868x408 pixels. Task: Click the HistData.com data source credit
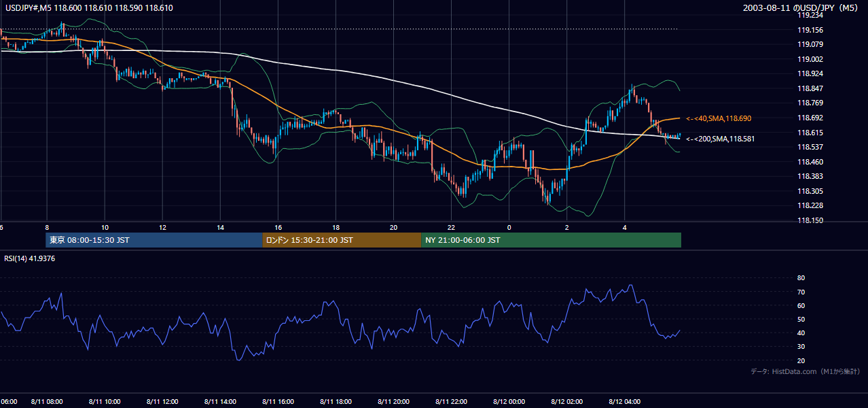tap(805, 371)
